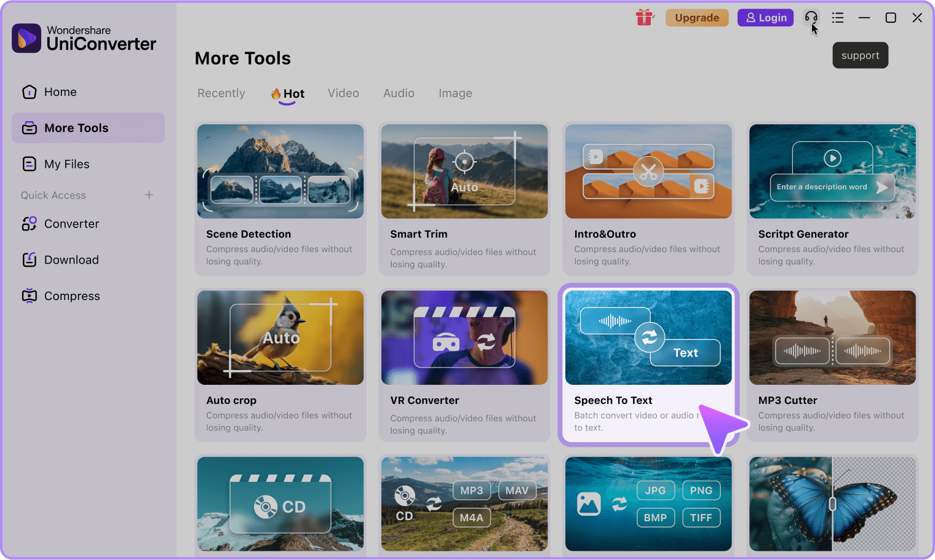Click the 'Quick Access' section label
935x560 pixels.
[x=54, y=195]
